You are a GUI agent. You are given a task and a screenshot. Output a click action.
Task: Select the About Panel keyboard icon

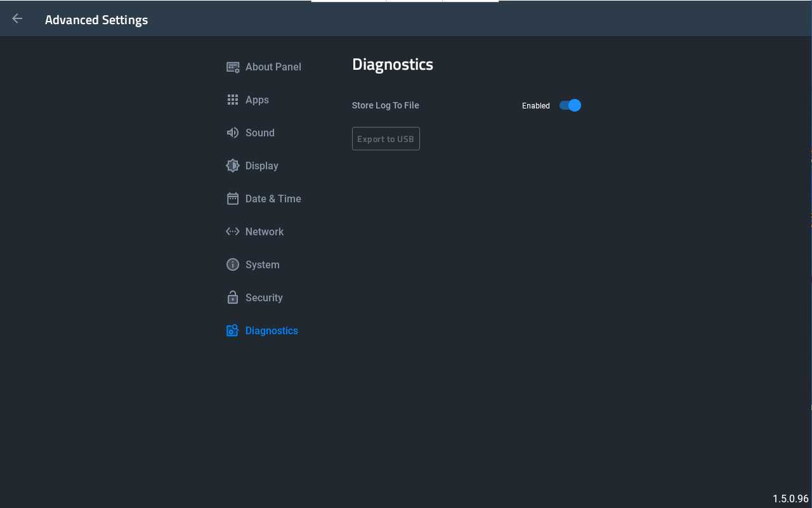coord(233,67)
